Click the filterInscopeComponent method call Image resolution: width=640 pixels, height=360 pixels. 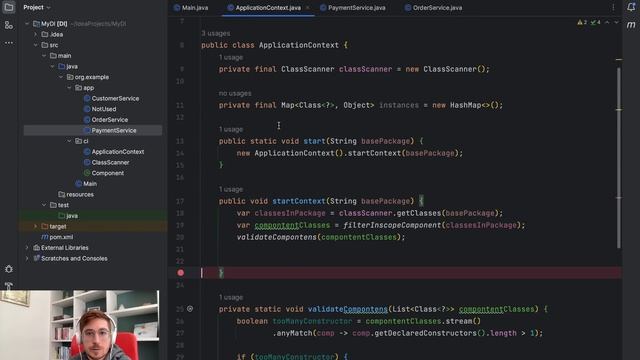click(392, 225)
